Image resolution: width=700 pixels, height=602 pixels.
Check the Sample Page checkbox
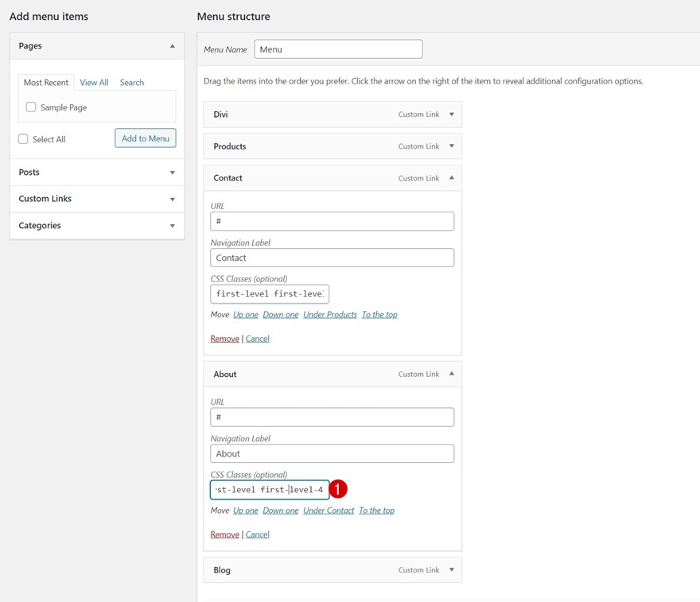point(31,107)
